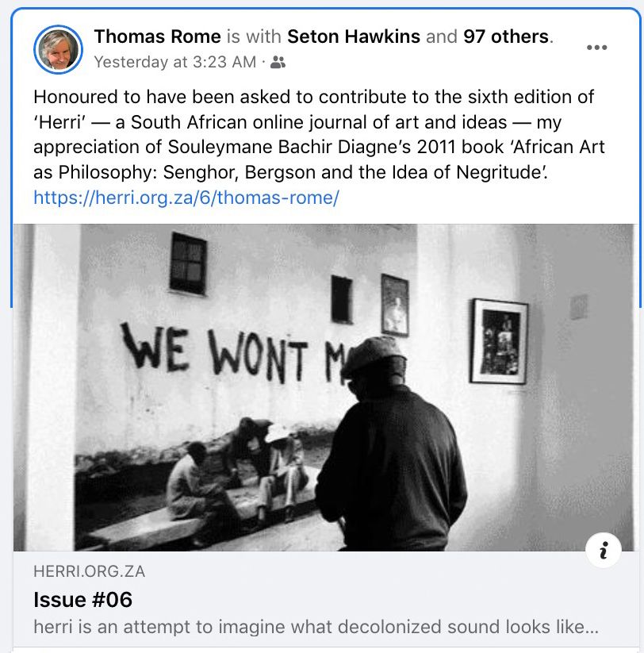Click the herri description preview text
This screenshot has width=644, height=653.
tap(316, 627)
